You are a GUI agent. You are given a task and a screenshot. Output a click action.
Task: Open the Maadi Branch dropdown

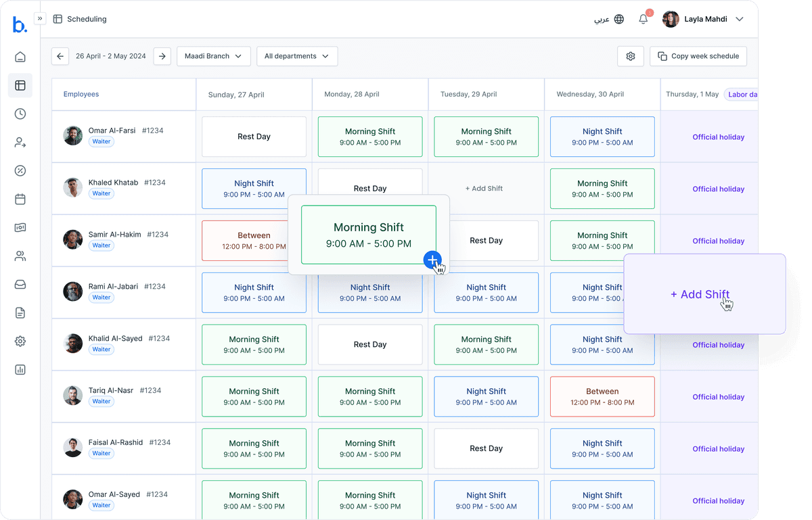(213, 56)
